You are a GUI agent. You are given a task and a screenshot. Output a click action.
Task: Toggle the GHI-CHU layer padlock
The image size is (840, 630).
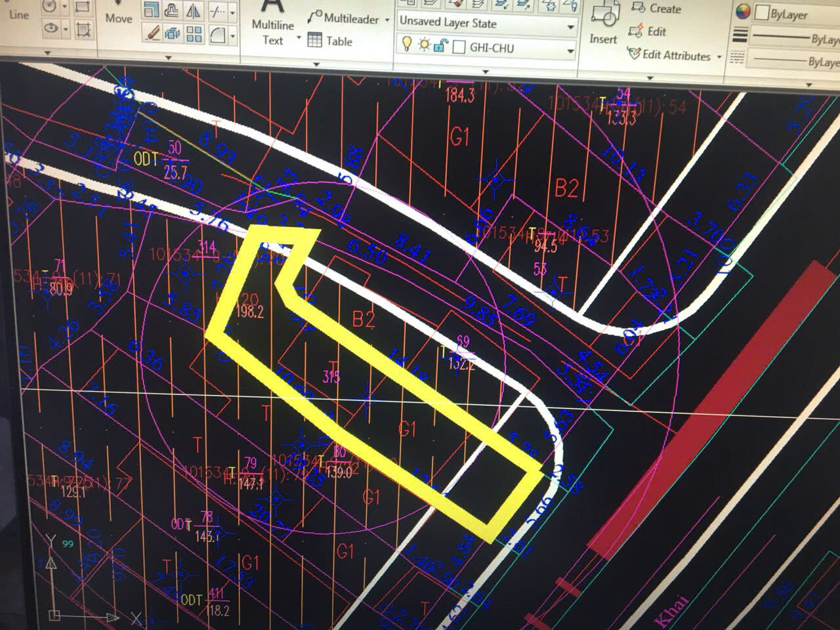pos(441,46)
